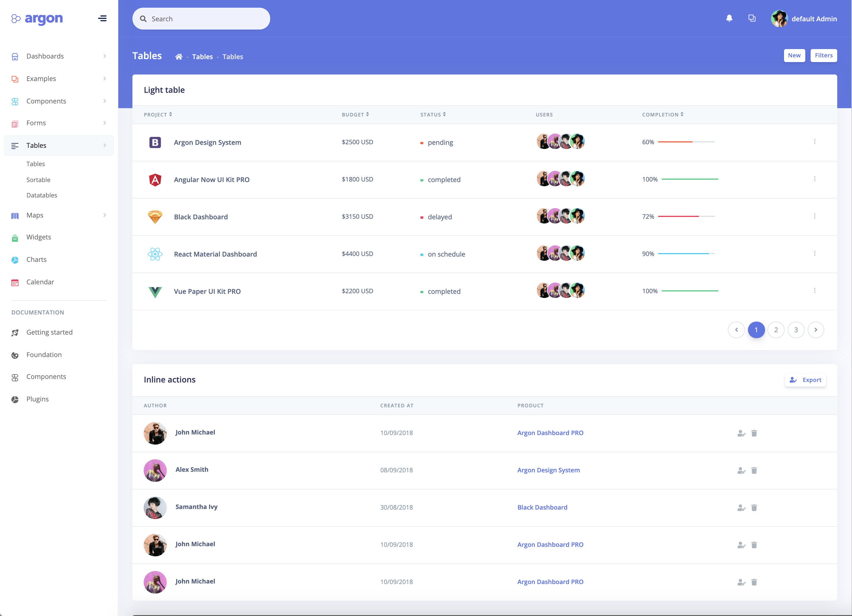Image resolution: width=852 pixels, height=616 pixels.
Task: Click Alex Smith's avatar
Action: pyautogui.click(x=155, y=471)
